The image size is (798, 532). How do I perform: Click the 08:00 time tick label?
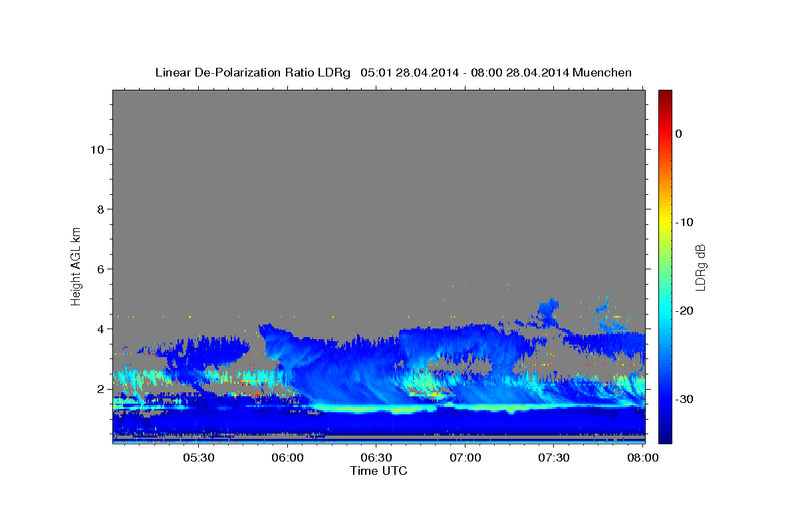click(x=643, y=458)
